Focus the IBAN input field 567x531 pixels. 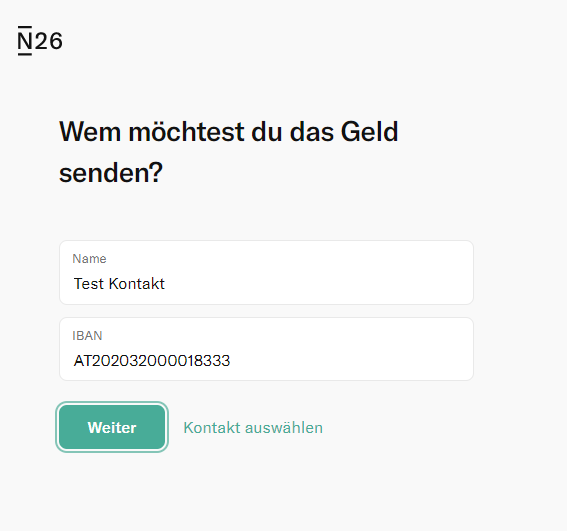pyautogui.click(x=267, y=349)
